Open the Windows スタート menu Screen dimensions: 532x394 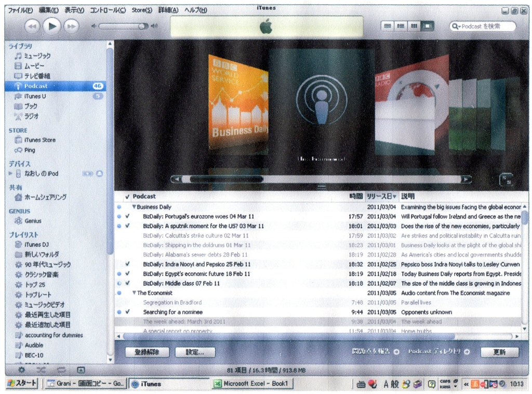(x=22, y=384)
